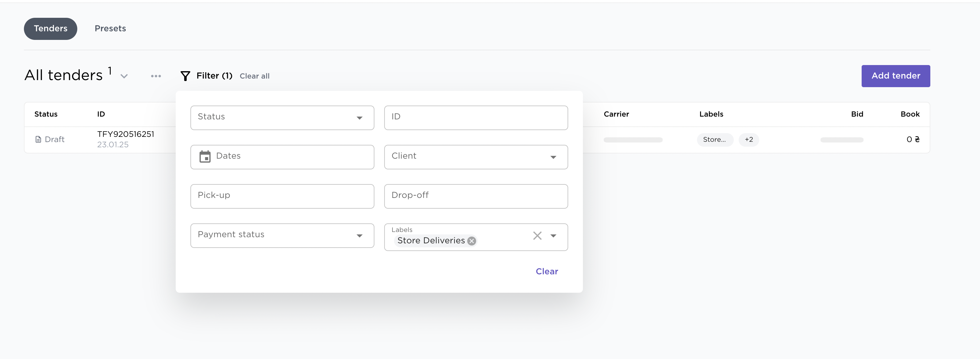
Task: Focus the Drop-off input field
Action: [476, 196]
